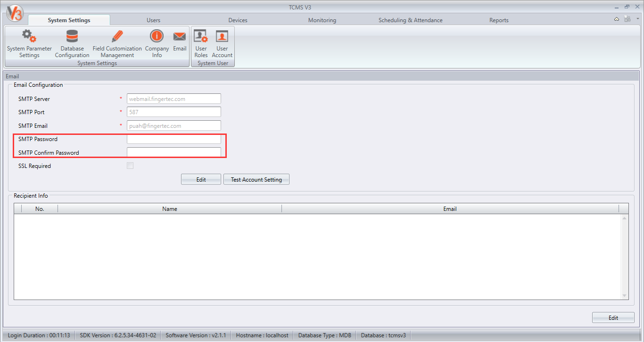Click the Database tcmsv3 status entry

tap(383, 335)
